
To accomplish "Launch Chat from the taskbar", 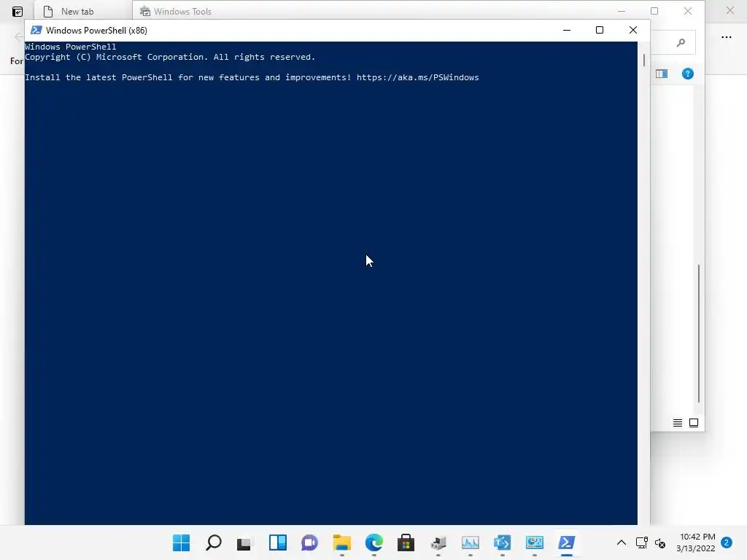I will (x=309, y=542).
